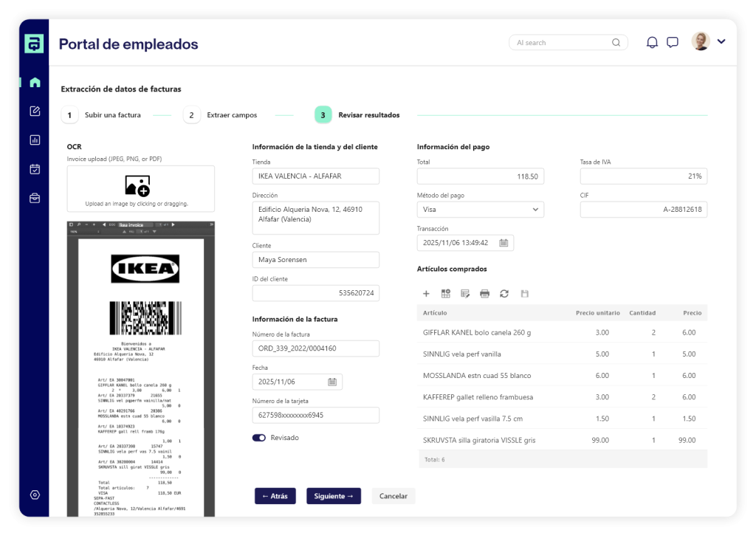
Task: Open the Fecha calendar date picker
Action: pos(332,382)
